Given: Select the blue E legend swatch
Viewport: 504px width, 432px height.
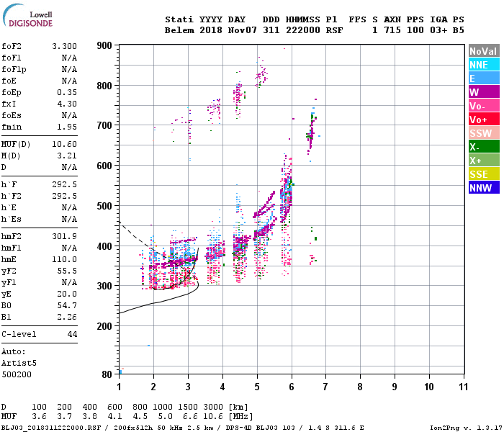Looking at the screenshot, I should coord(484,78).
